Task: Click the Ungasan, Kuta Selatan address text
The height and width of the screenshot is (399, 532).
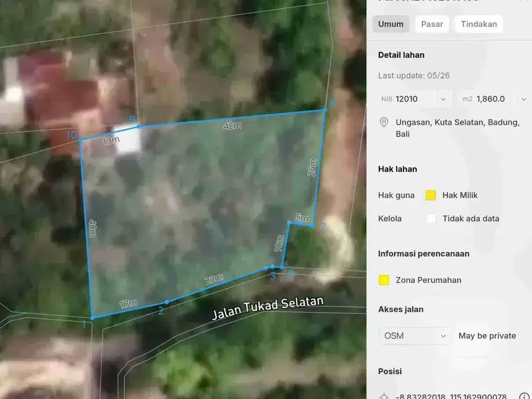Action: (x=457, y=128)
